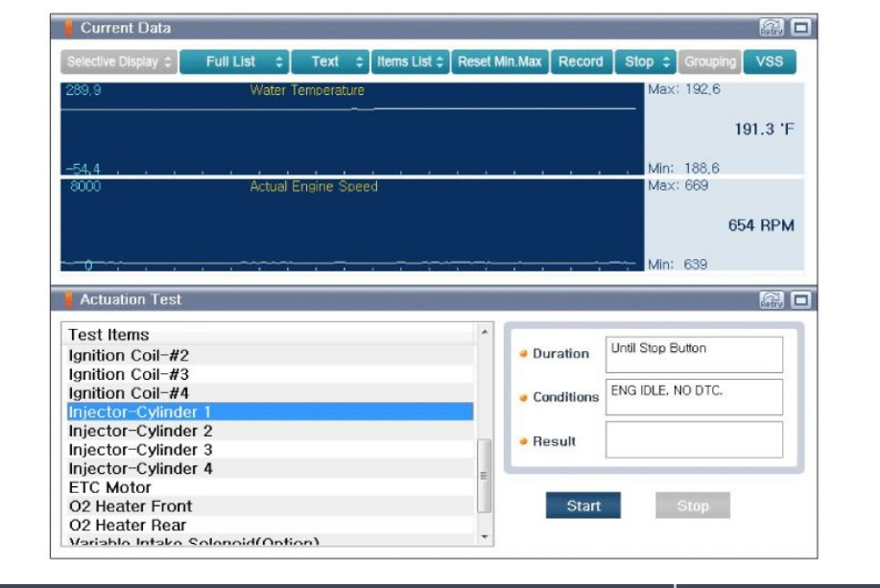The image size is (880, 588).
Task: Start recording with the Record button
Action: pyautogui.click(x=581, y=61)
